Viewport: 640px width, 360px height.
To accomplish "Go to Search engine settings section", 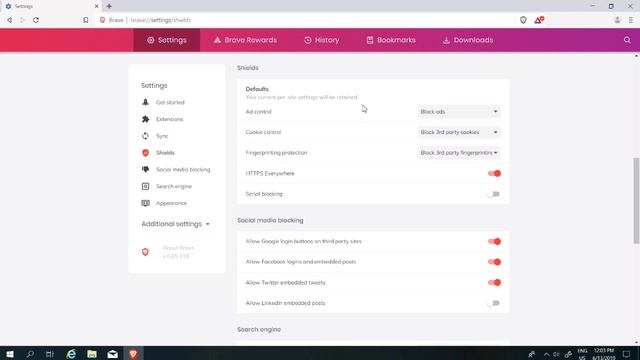I will click(x=174, y=186).
